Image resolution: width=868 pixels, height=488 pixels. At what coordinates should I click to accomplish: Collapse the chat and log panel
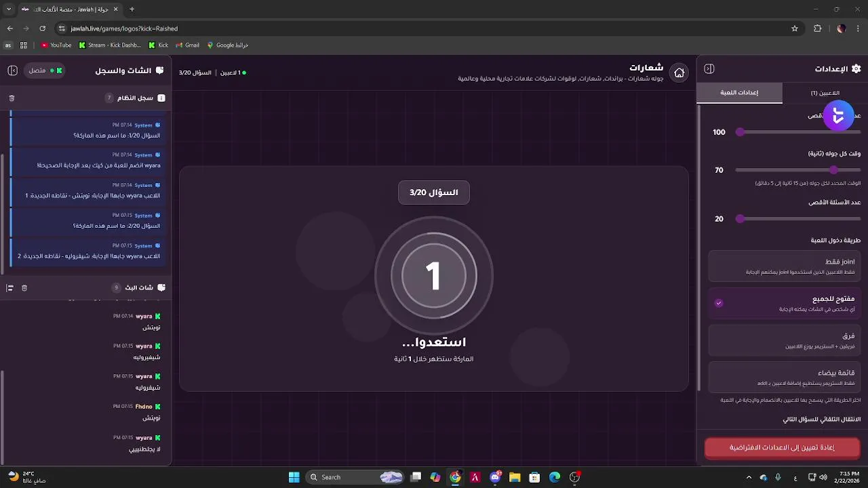[x=12, y=70]
